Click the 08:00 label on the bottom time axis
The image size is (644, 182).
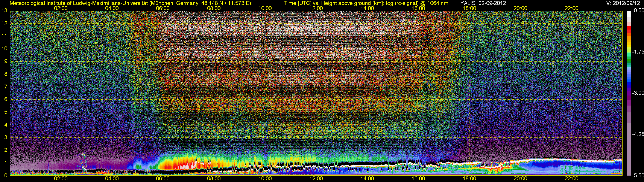(x=214, y=179)
